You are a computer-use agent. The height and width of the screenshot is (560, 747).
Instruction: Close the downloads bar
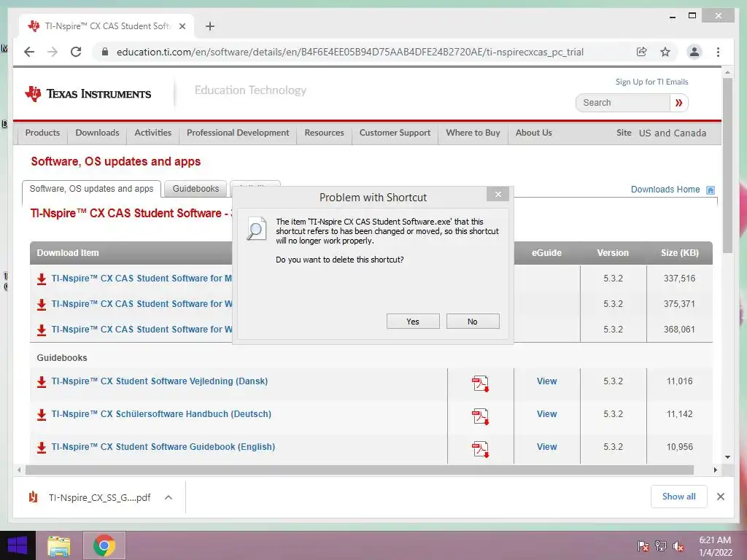720,497
